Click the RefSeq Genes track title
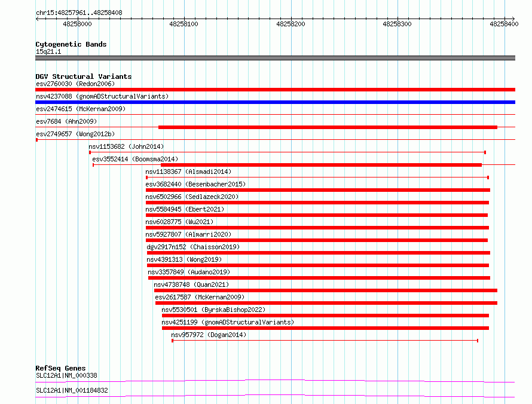This screenshot has width=532, height=404. (60, 368)
